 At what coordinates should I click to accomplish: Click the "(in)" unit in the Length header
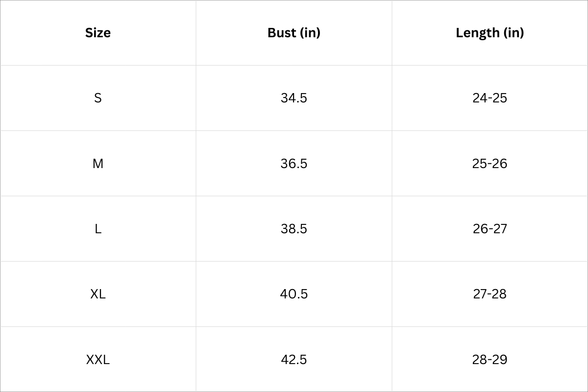(513, 33)
